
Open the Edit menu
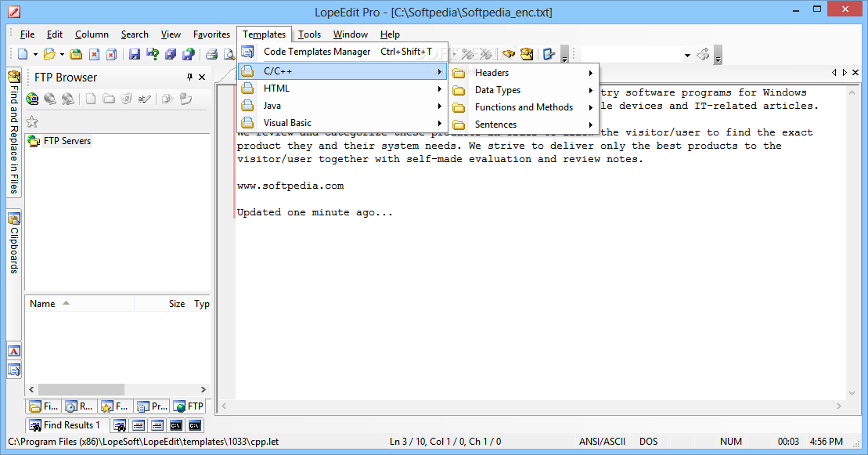point(54,34)
